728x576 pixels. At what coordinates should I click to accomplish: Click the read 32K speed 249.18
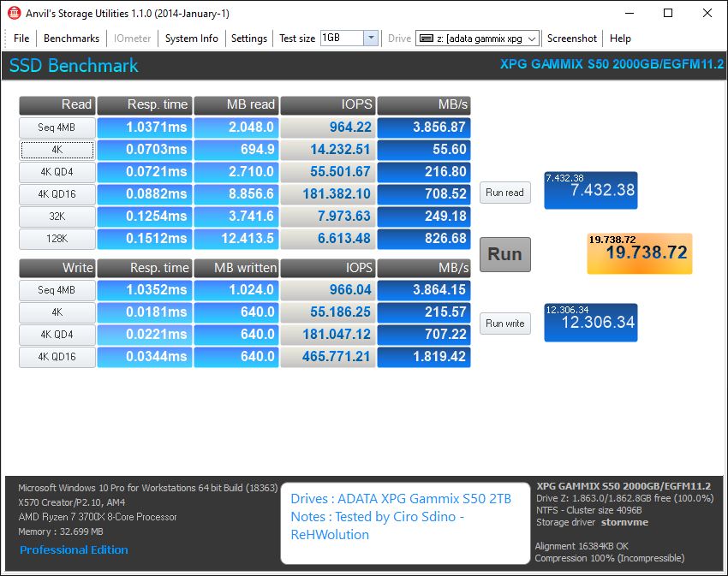click(x=424, y=217)
